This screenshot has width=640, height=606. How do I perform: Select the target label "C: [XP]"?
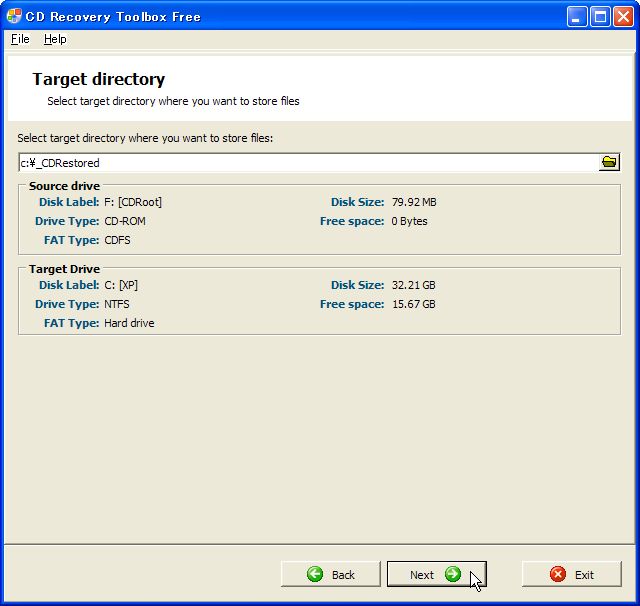point(121,285)
